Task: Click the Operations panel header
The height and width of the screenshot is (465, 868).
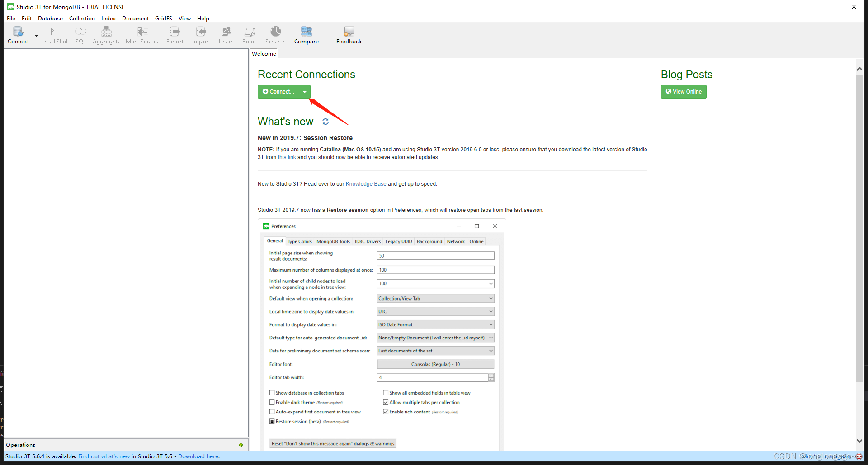Action: click(x=126, y=445)
